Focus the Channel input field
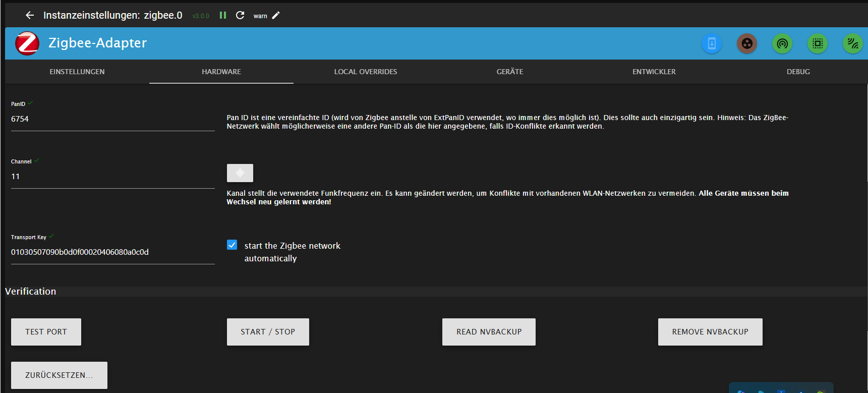 pos(113,177)
